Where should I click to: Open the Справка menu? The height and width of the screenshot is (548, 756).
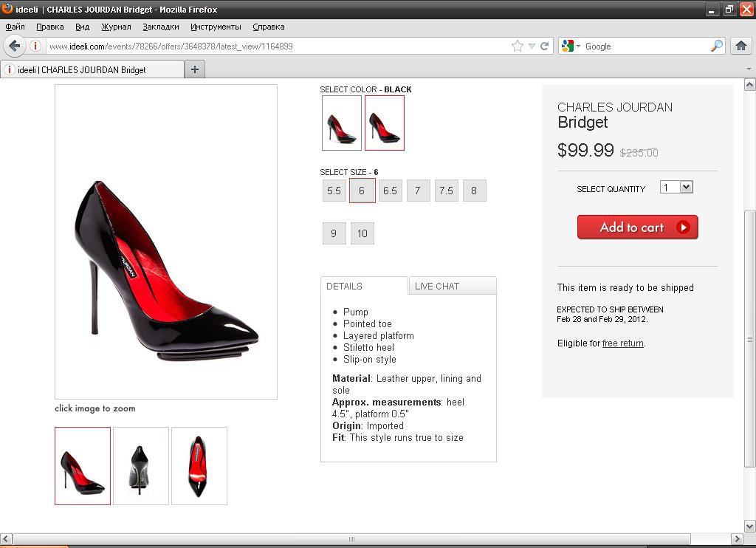click(x=269, y=27)
